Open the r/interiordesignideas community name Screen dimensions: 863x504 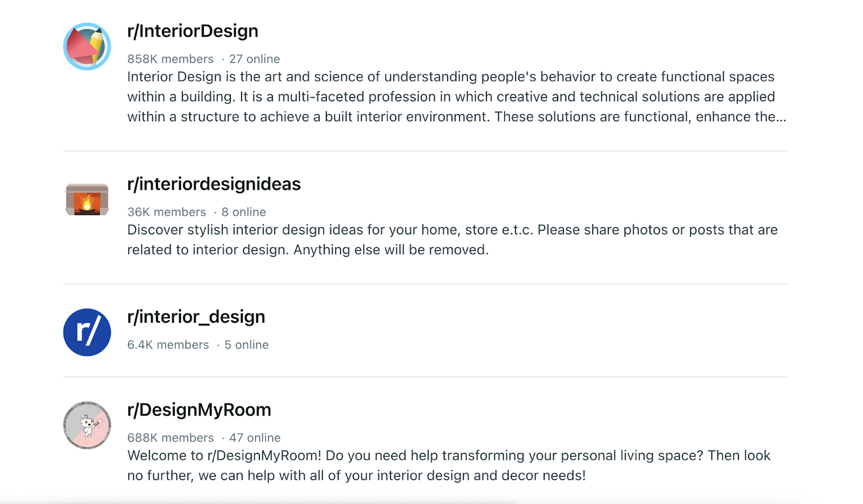pos(214,184)
